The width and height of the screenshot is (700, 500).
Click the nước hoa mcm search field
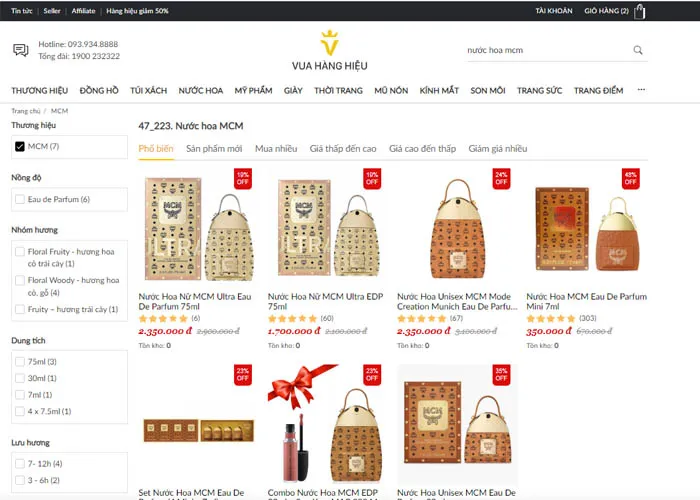click(x=548, y=50)
